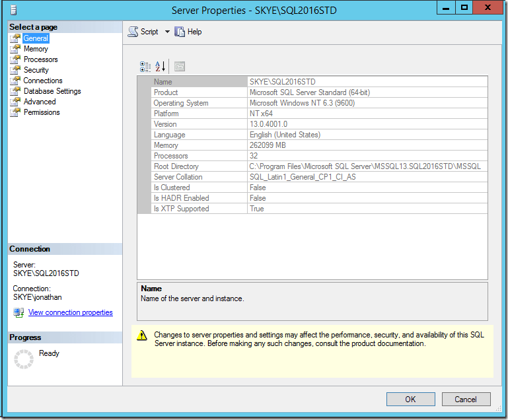Click the Processors page icon in sidebar
Screen dimensions: 508x420
15,59
